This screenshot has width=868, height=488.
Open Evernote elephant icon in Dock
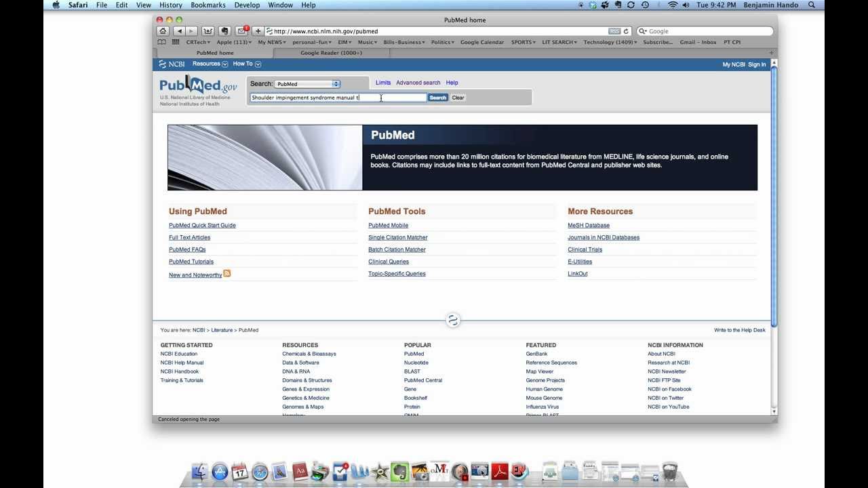click(x=400, y=472)
